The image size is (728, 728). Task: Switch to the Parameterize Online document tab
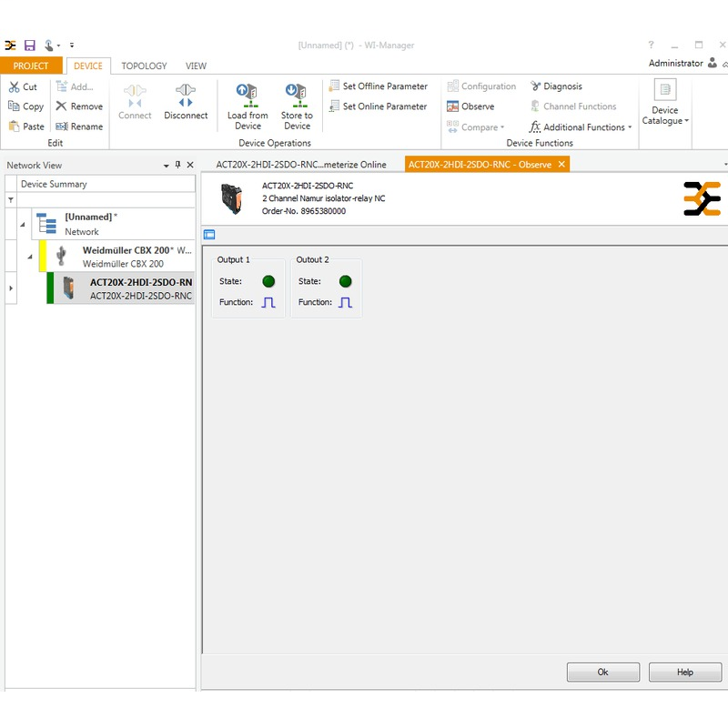click(x=301, y=165)
